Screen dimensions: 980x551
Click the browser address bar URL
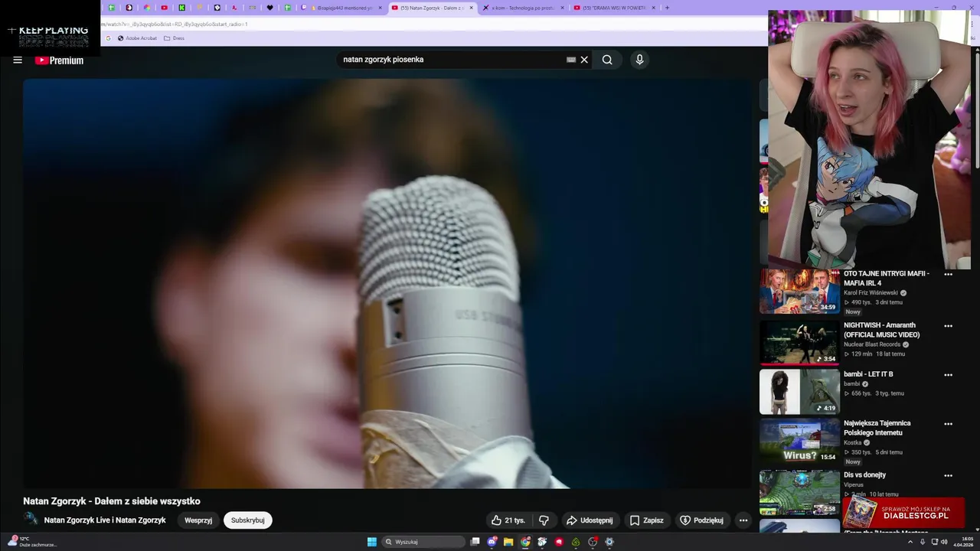click(x=176, y=24)
